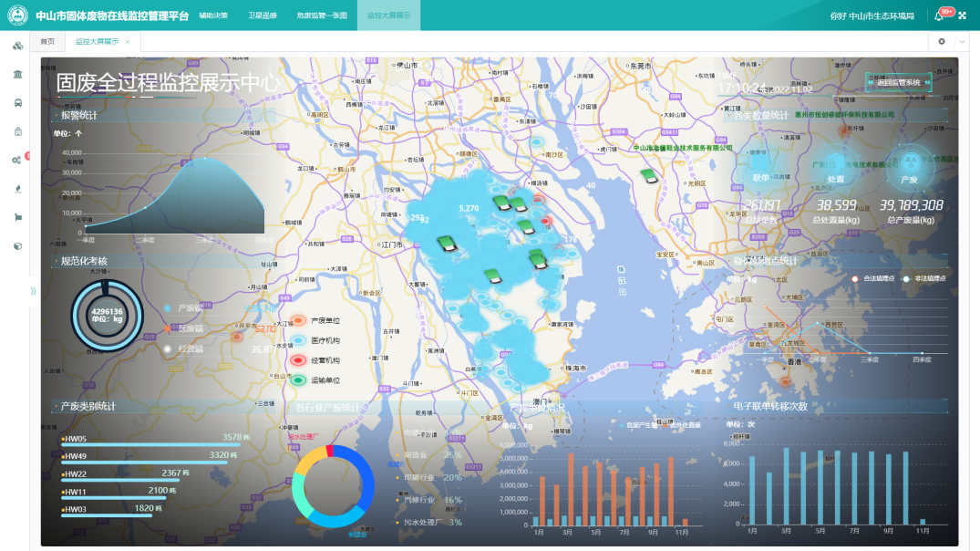Click the green truck marker near 江门市

pyautogui.click(x=447, y=244)
